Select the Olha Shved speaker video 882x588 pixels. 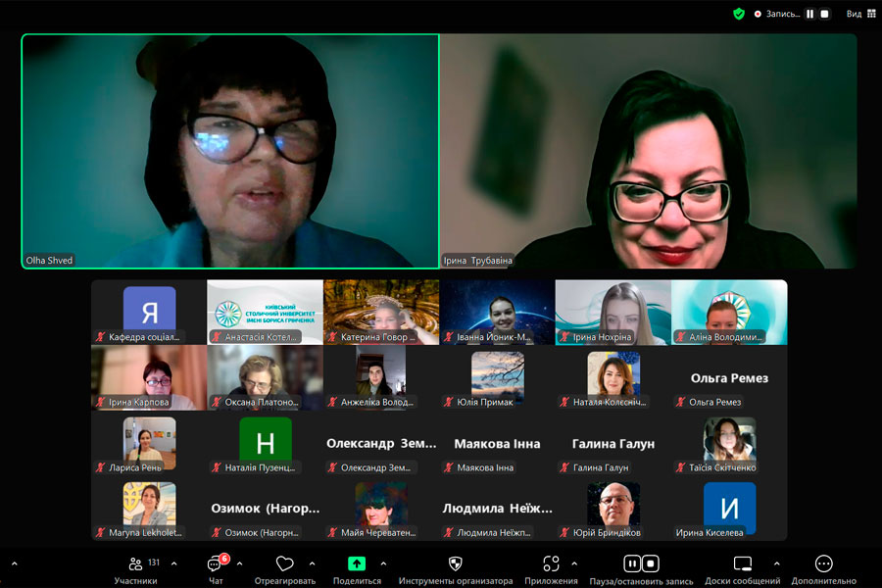(x=230, y=151)
